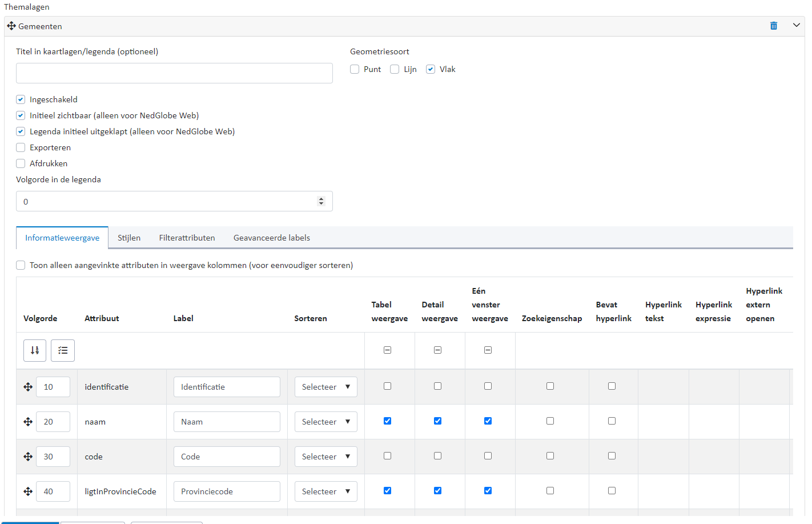Toggle all Tabel weergave checkboxes

388,350
